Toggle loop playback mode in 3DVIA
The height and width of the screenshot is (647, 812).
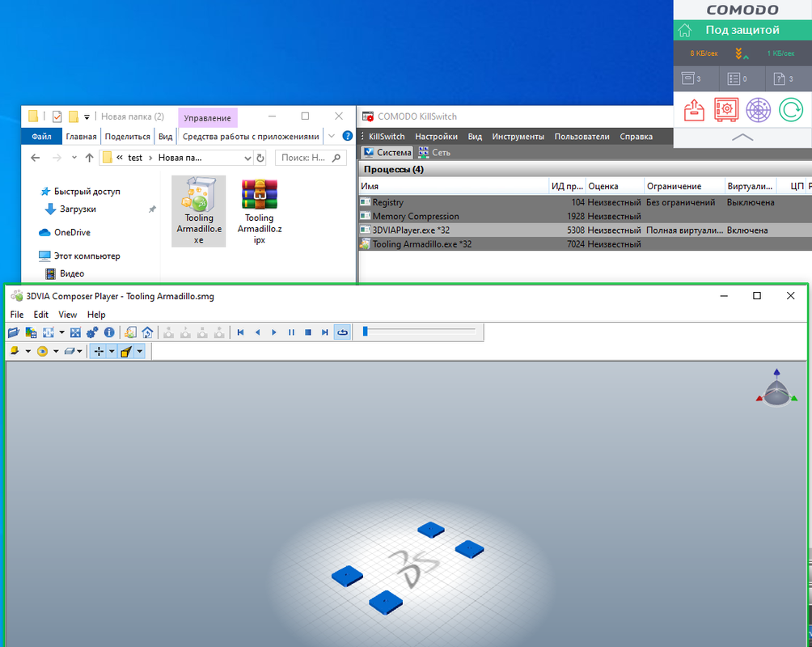[x=342, y=332]
